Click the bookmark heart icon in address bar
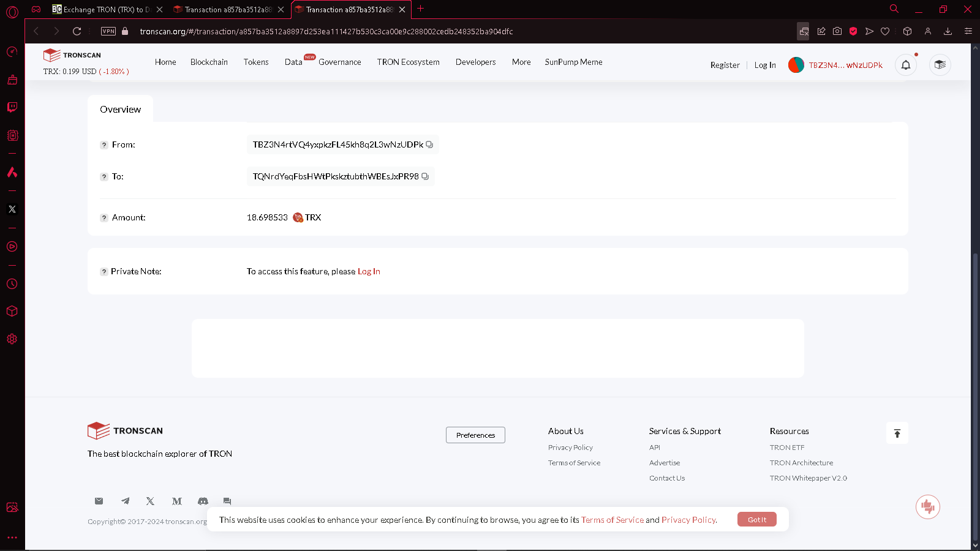Screen dimensions: 980x551 coord(885,31)
